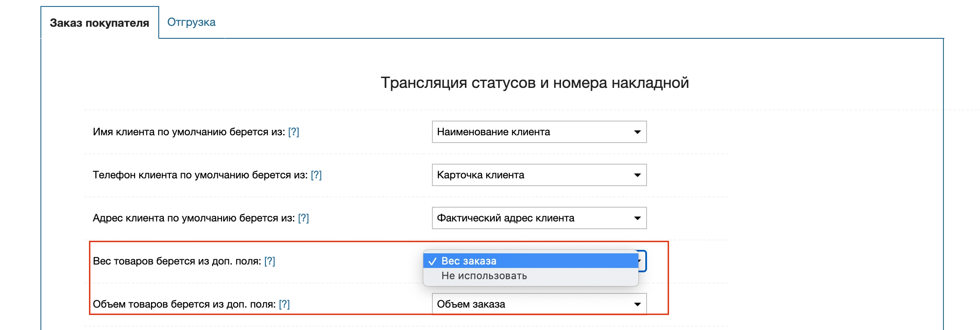This screenshot has width=980, height=330.
Task: Choose the checked Вес заказа option
Action: point(530,261)
